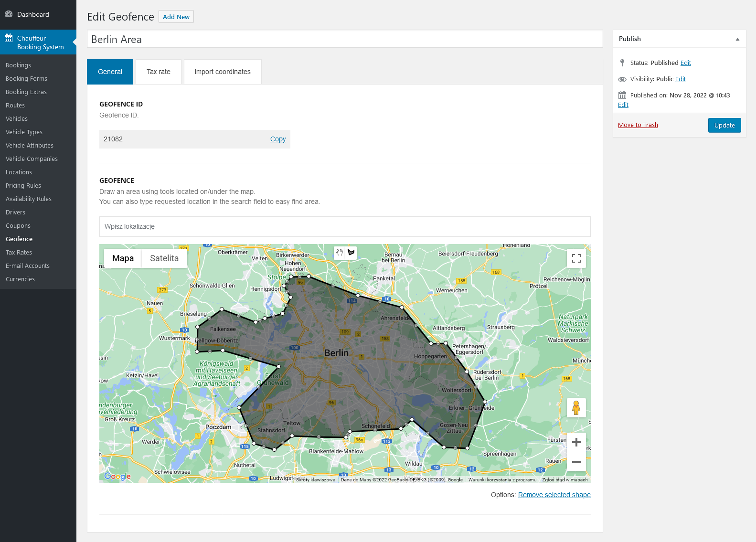Switch map to Mapa view
Image resolution: width=756 pixels, height=542 pixels.
tap(123, 258)
